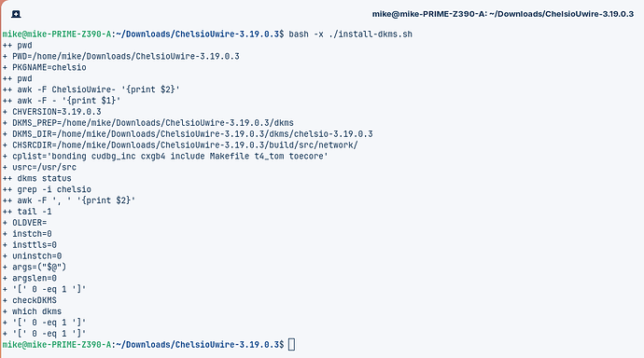Click the 'which dkms' line
Screen dimensions: 644x358
pos(32,311)
